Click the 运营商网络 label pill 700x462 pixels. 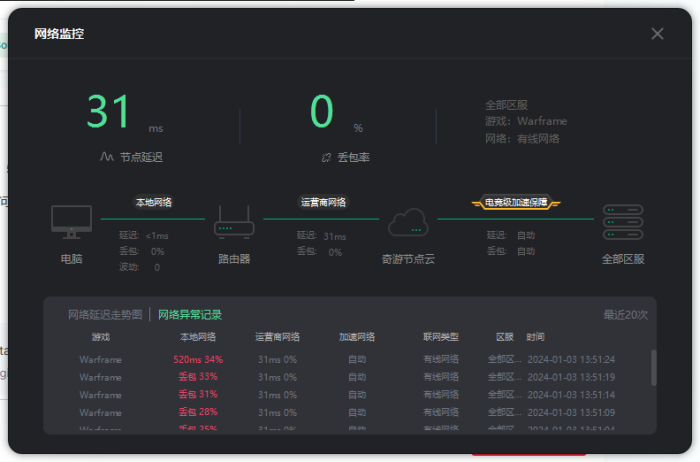(323, 203)
